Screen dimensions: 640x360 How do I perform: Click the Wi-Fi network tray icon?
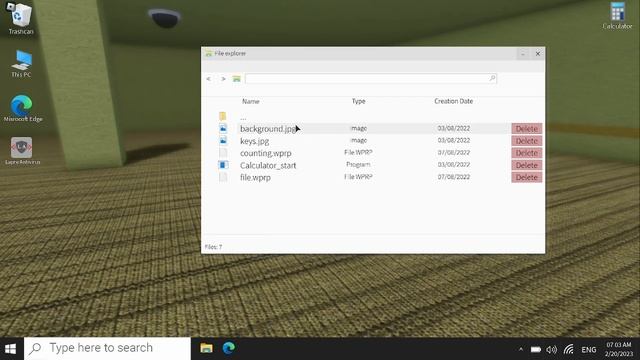(x=569, y=349)
